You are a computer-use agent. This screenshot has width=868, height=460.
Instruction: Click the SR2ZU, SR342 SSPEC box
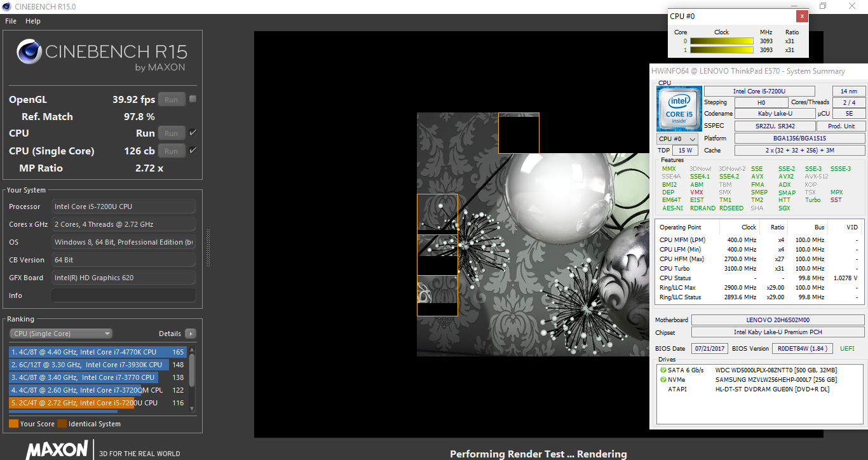tap(775, 126)
